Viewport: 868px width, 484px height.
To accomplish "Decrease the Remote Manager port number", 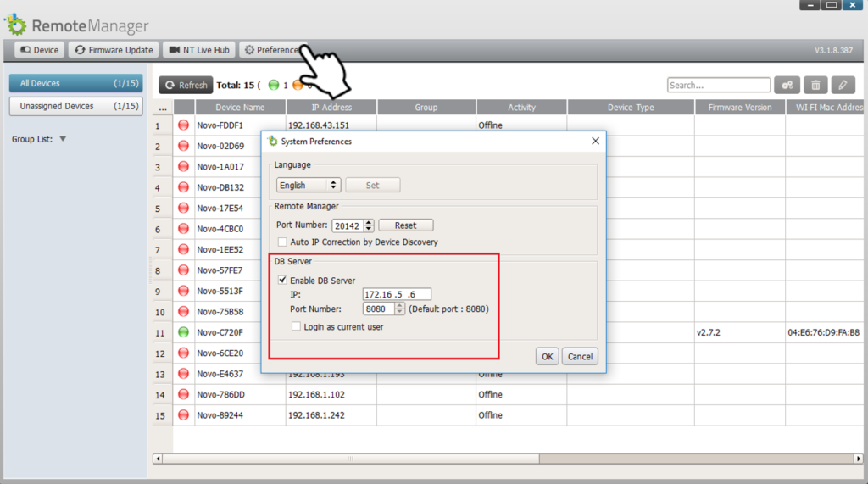I will pos(370,229).
